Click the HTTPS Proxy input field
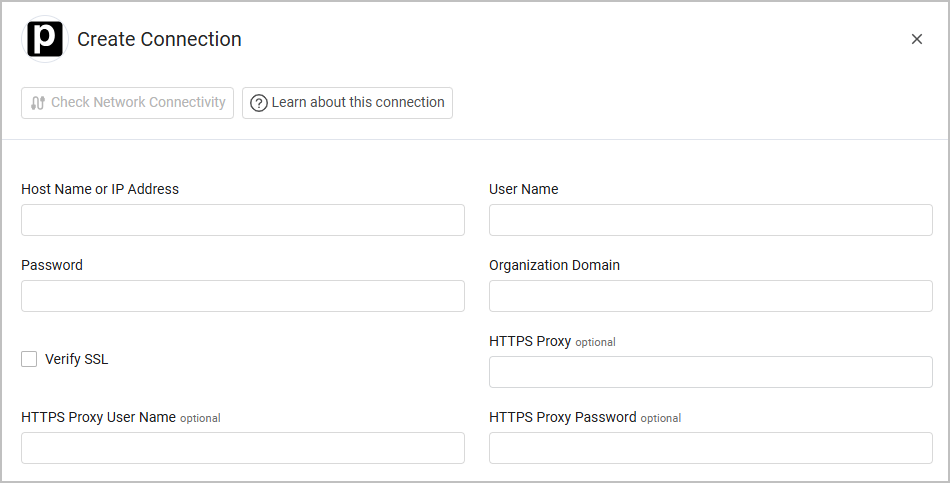 tap(710, 372)
